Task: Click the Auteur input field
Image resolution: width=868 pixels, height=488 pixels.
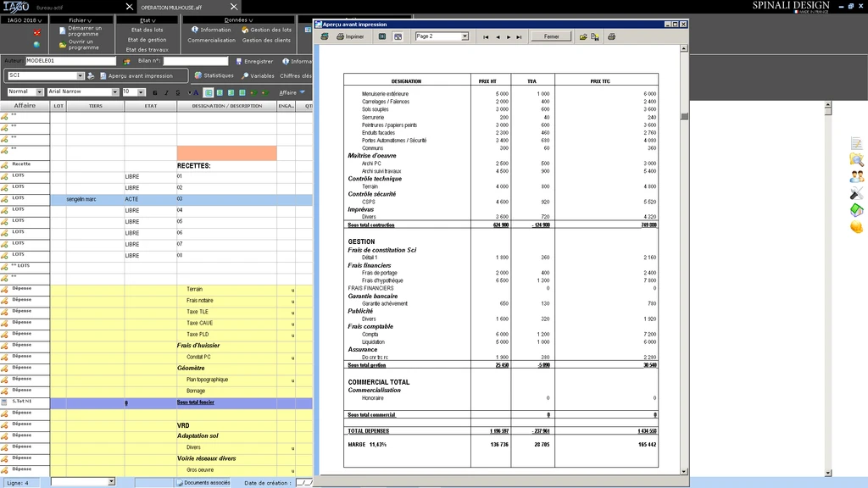Action: (70, 61)
